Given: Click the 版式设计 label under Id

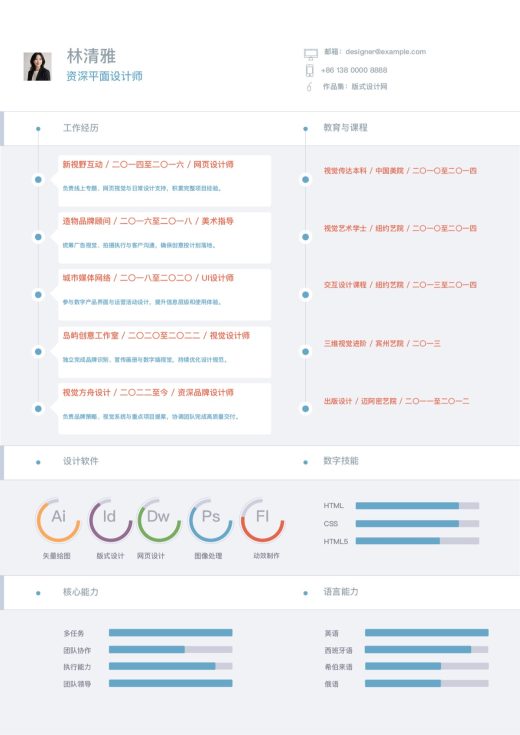Looking at the screenshot, I should tap(110, 556).
